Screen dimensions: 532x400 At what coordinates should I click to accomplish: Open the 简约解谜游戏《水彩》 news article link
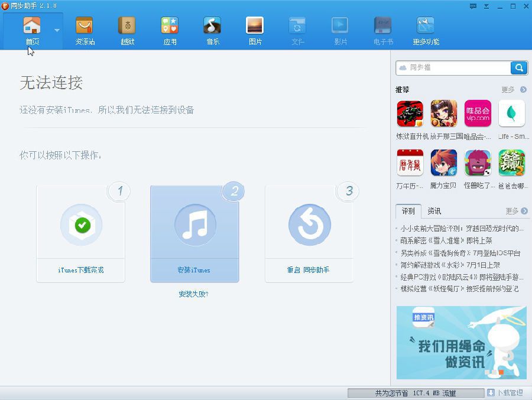pyautogui.click(x=450, y=265)
